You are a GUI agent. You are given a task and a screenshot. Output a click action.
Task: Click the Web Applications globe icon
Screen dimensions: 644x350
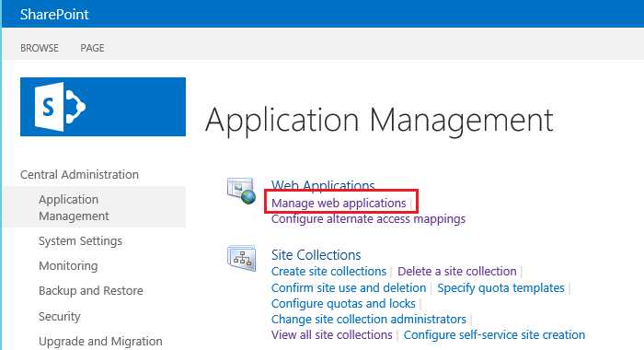click(241, 191)
